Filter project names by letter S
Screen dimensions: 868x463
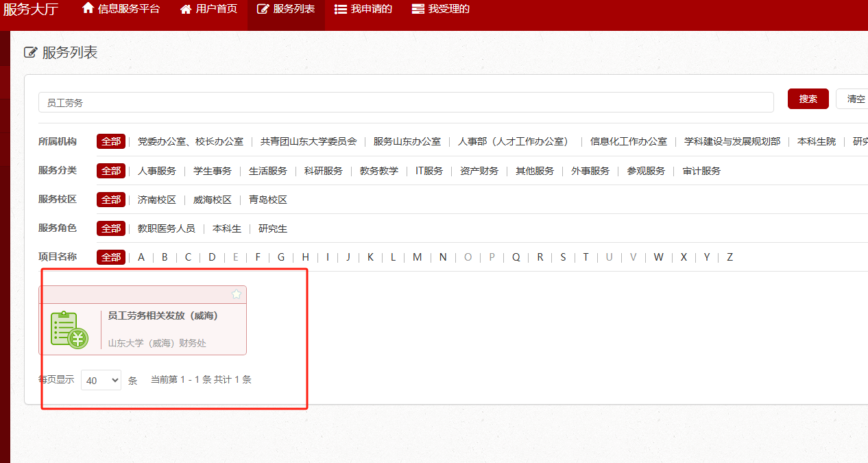point(563,257)
